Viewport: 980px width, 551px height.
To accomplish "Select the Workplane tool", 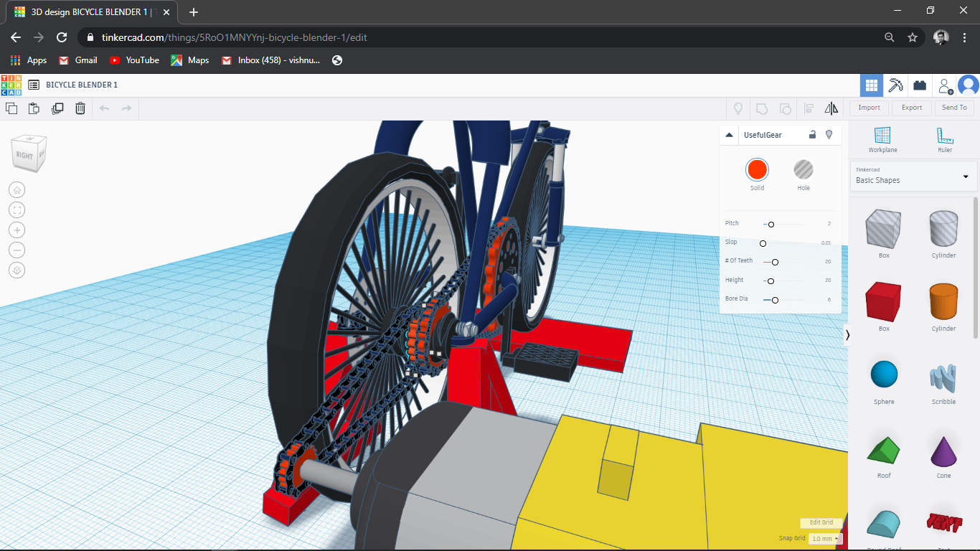I will (882, 139).
